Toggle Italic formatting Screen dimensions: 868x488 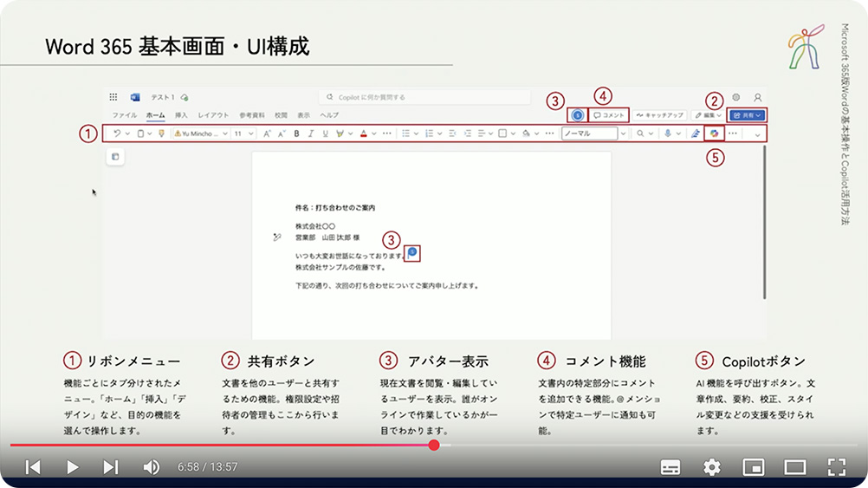tap(310, 133)
